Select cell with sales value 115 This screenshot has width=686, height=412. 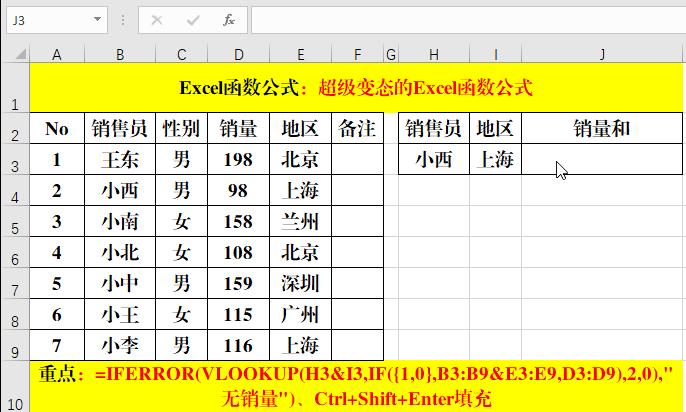(x=238, y=314)
